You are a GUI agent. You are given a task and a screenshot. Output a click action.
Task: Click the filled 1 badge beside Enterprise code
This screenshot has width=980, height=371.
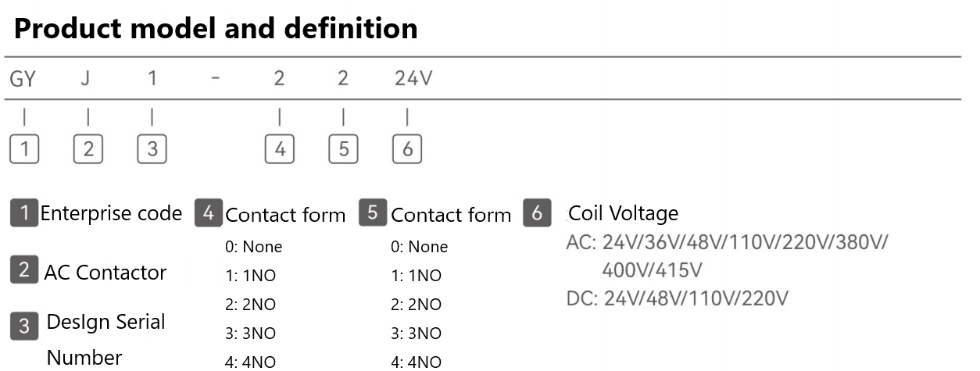24,213
